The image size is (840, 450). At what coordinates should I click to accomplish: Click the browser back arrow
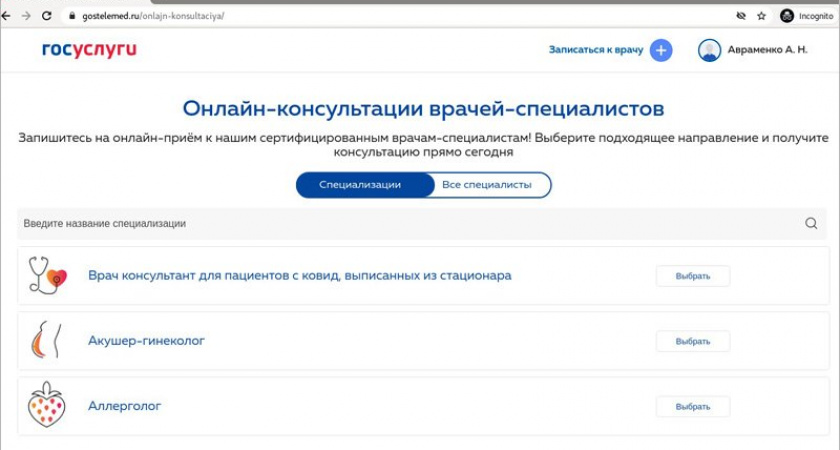(6, 16)
